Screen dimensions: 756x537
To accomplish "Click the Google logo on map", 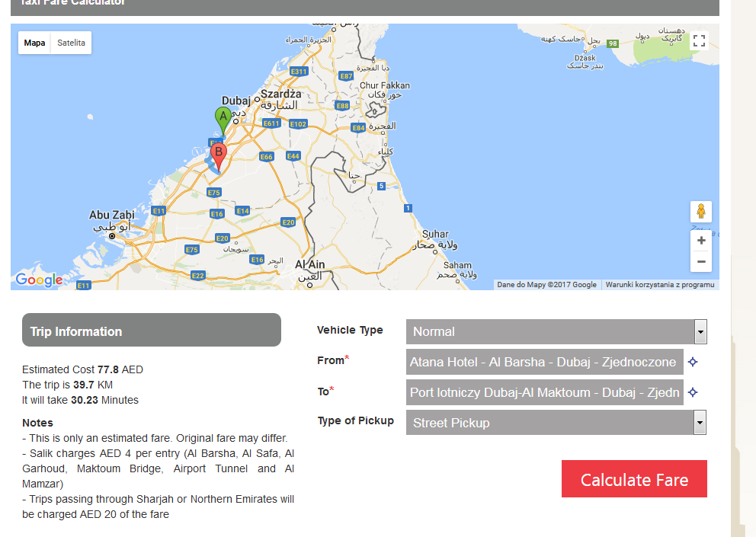I will click(x=39, y=280).
